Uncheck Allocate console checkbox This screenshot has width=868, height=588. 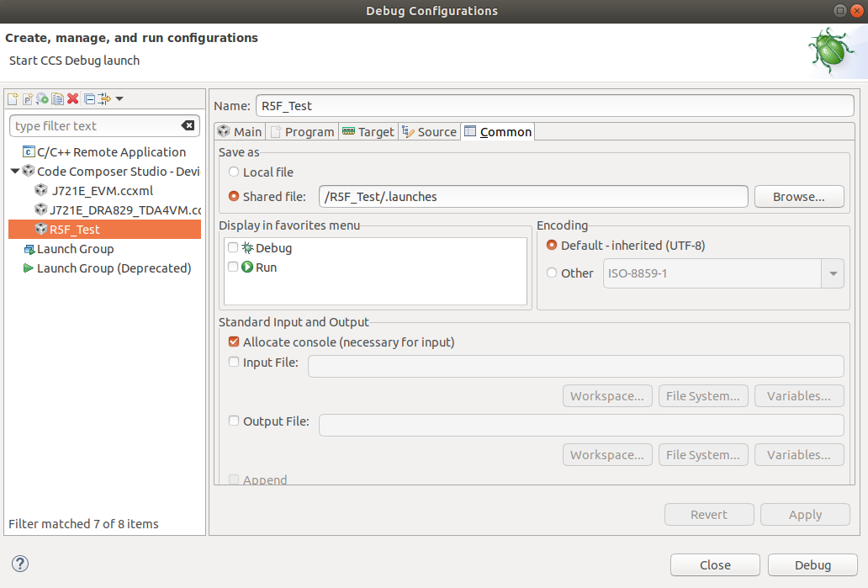pyautogui.click(x=234, y=342)
